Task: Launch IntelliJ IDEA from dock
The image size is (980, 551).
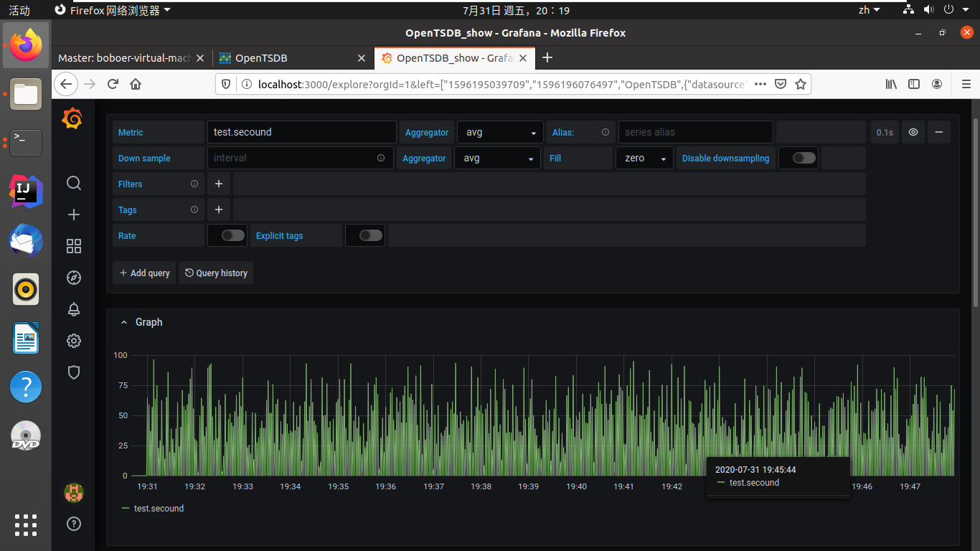Action: pos(26,190)
